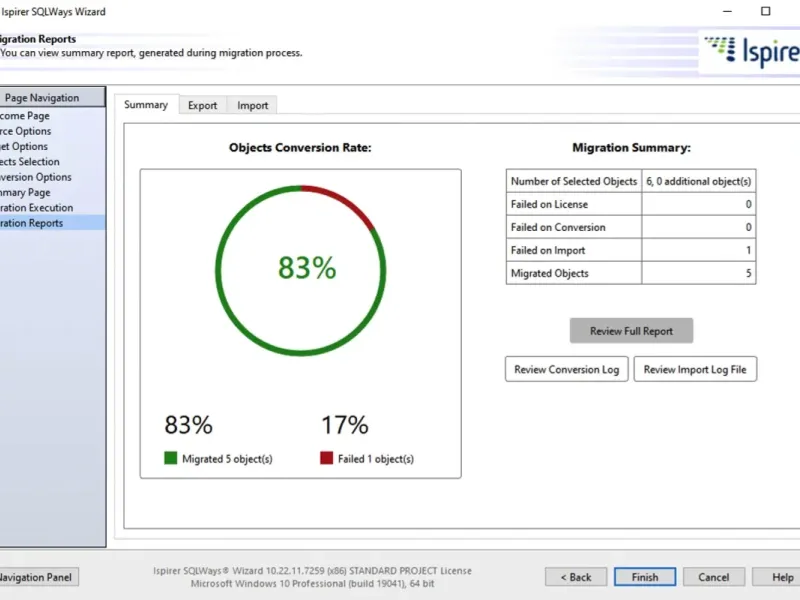
Task: Click the Review Full Report button
Action: 631,331
